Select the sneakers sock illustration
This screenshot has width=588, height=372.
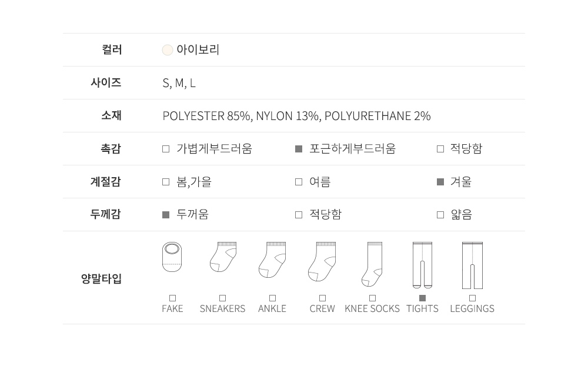[223, 257]
